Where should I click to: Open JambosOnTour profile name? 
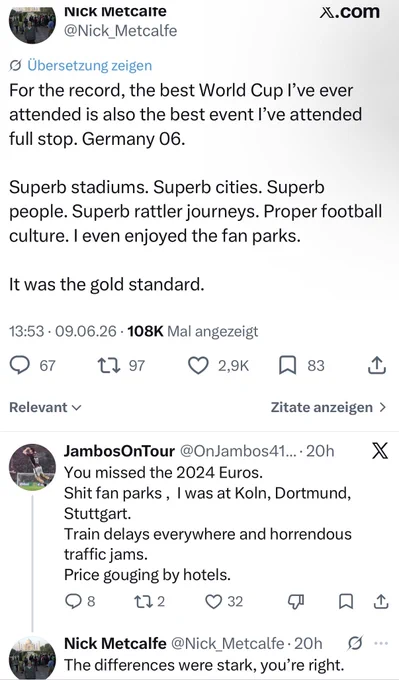pos(119,451)
